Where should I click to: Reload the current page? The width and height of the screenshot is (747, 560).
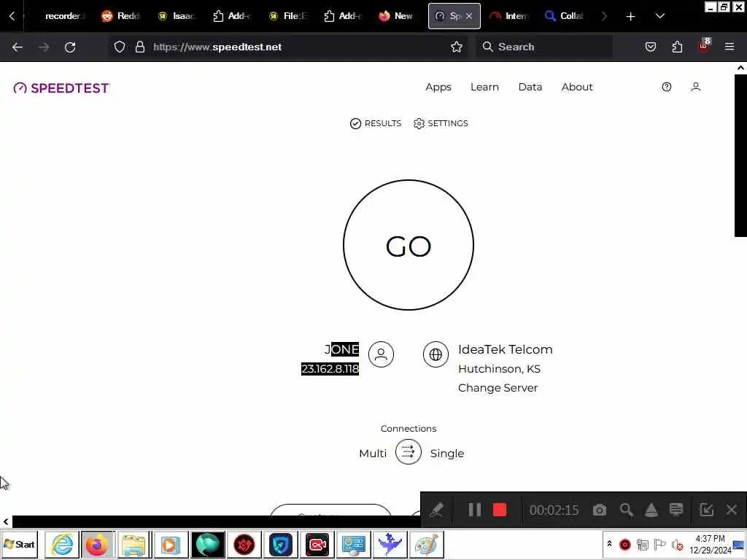(70, 47)
